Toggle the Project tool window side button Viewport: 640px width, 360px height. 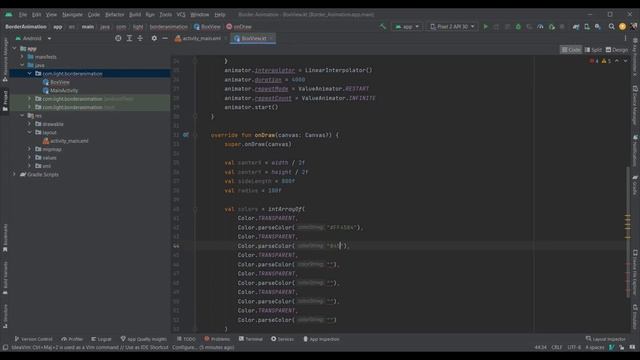pos(5,101)
